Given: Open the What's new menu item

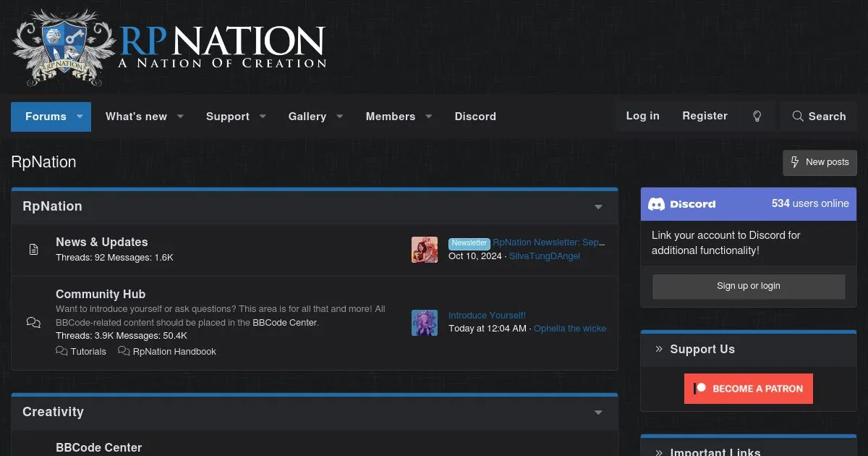Looking at the screenshot, I should tap(136, 117).
